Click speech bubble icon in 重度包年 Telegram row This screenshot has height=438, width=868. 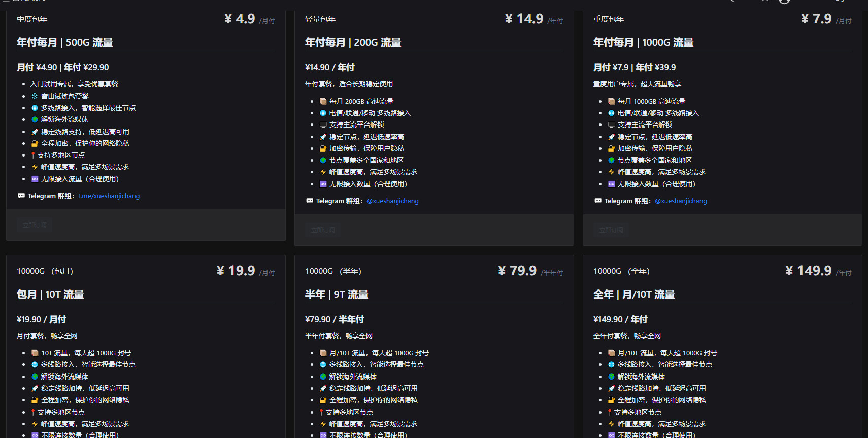coord(598,201)
